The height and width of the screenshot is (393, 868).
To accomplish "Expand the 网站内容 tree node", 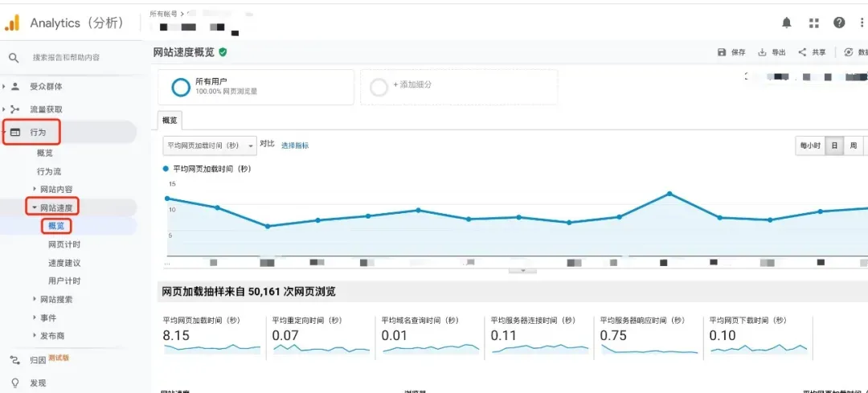I will pos(35,190).
